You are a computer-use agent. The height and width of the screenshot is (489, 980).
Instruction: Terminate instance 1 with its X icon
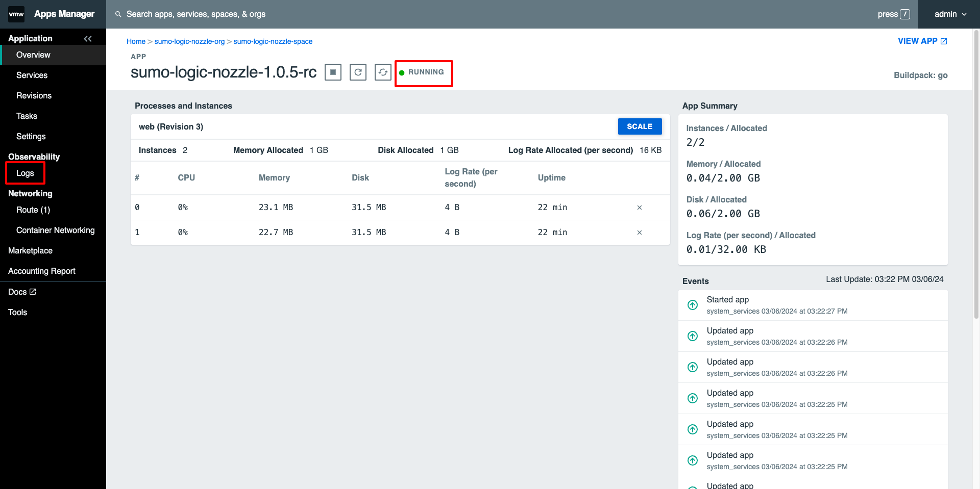click(x=639, y=233)
